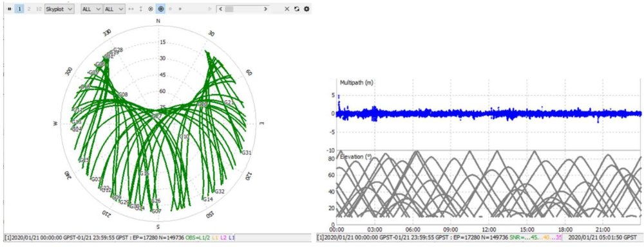Click the time scrollbar thumb

(229, 8)
